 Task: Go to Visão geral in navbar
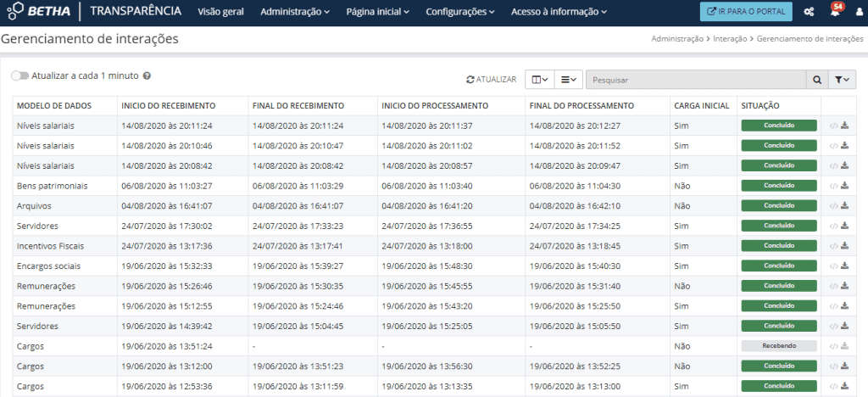[222, 12]
